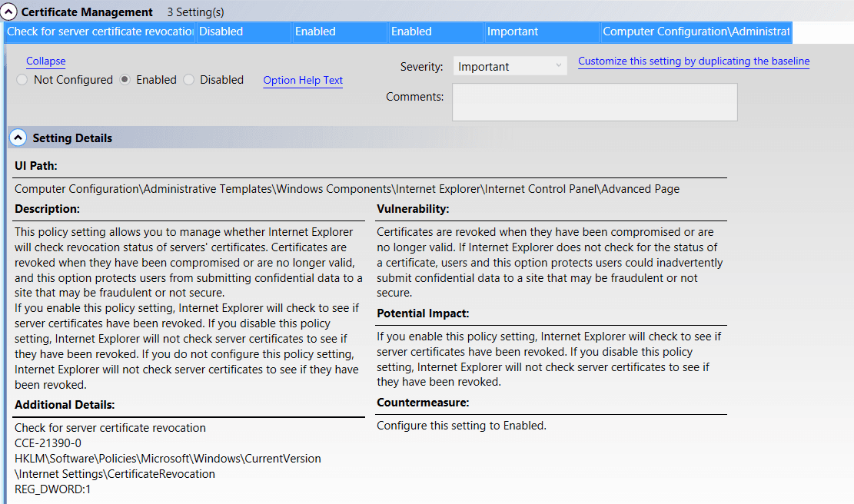Image resolution: width=854 pixels, height=504 pixels.
Task: Click the 'Severity:' label
Action: coord(421,66)
